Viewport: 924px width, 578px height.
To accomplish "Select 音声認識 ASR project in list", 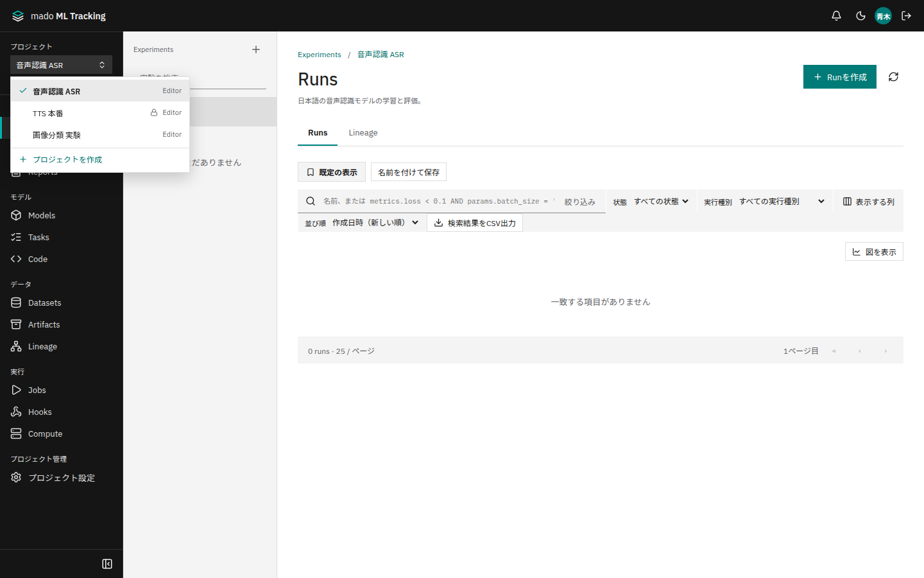I will [100, 91].
